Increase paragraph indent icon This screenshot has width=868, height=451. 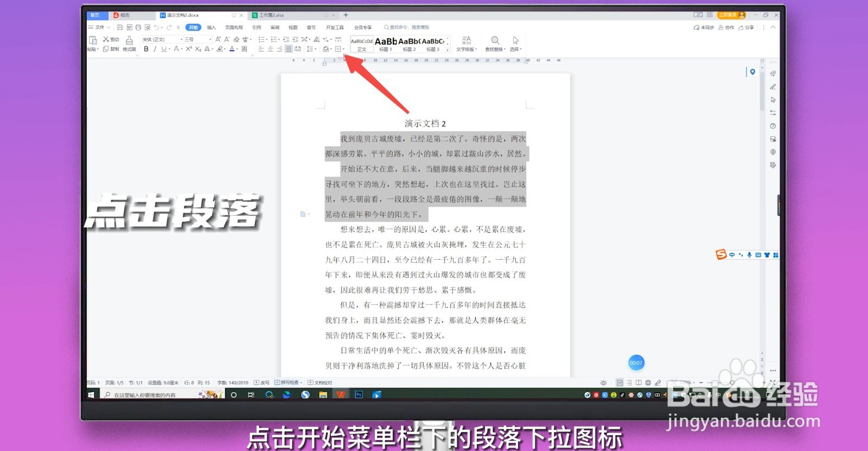coord(295,39)
